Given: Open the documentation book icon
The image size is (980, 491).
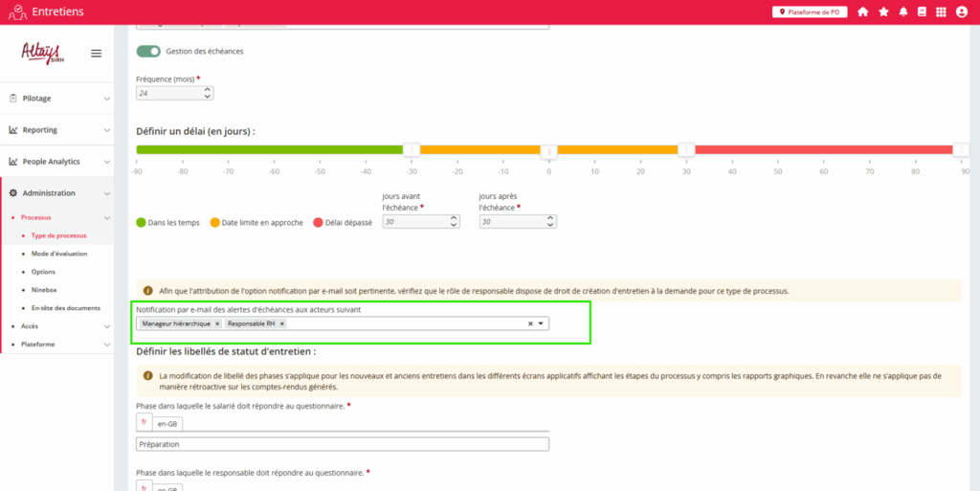Looking at the screenshot, I should 922,11.
